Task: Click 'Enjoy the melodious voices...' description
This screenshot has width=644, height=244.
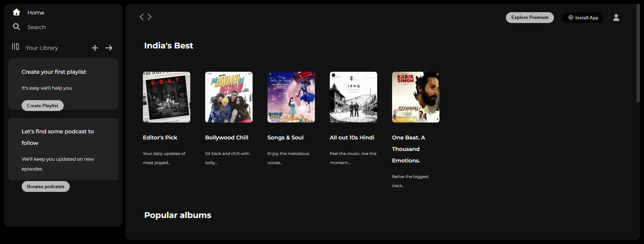Action: [x=288, y=158]
